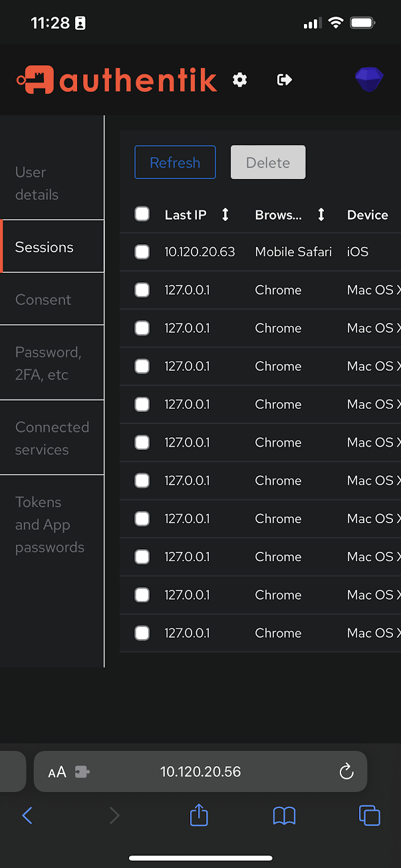The width and height of the screenshot is (401, 868).
Task: Reload the page with the refresh icon
Action: 346,771
